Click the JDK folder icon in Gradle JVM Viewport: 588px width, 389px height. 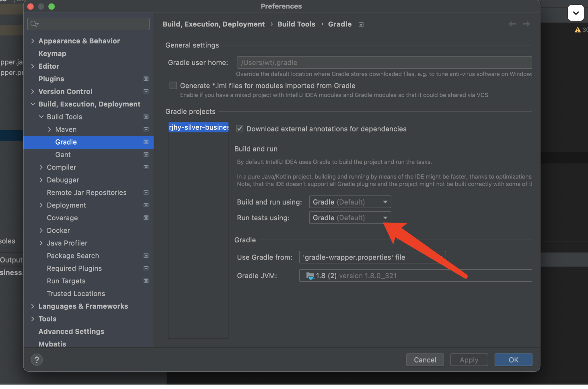pyautogui.click(x=310, y=276)
